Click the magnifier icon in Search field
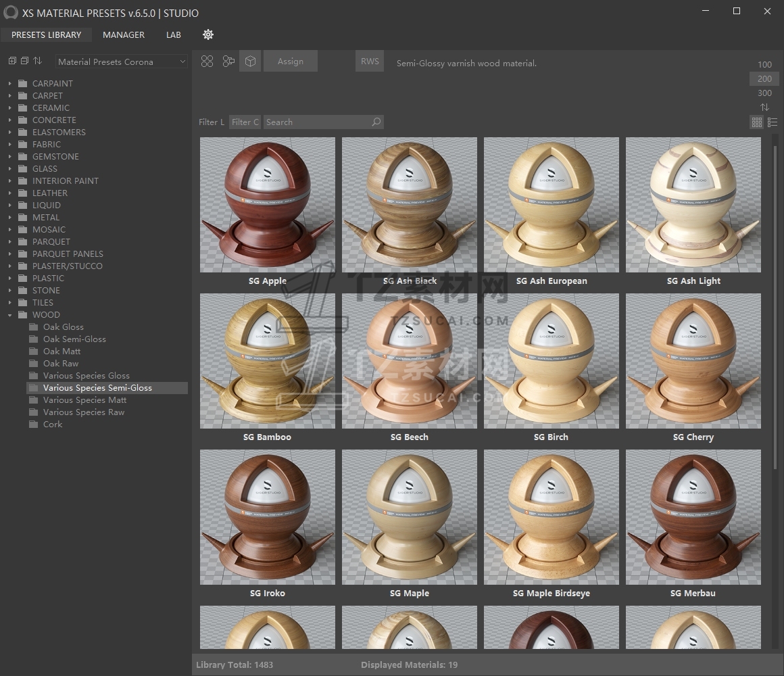The image size is (784, 676). click(376, 122)
